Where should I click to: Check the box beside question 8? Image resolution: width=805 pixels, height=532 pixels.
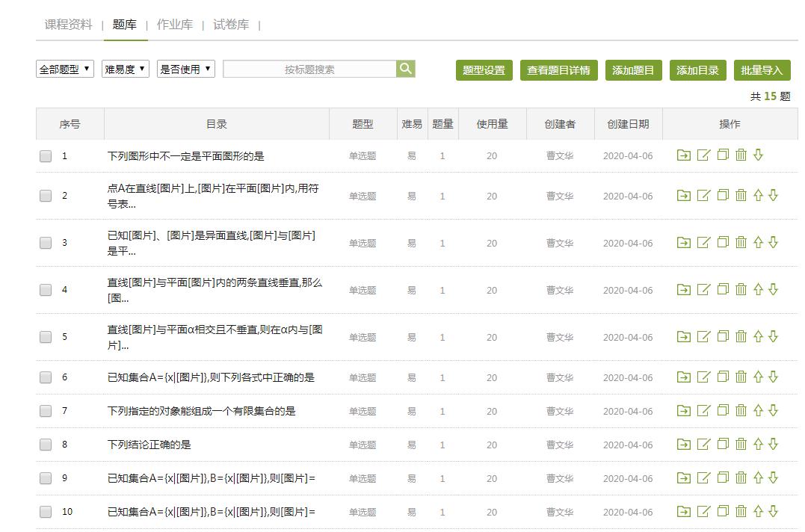[46, 445]
